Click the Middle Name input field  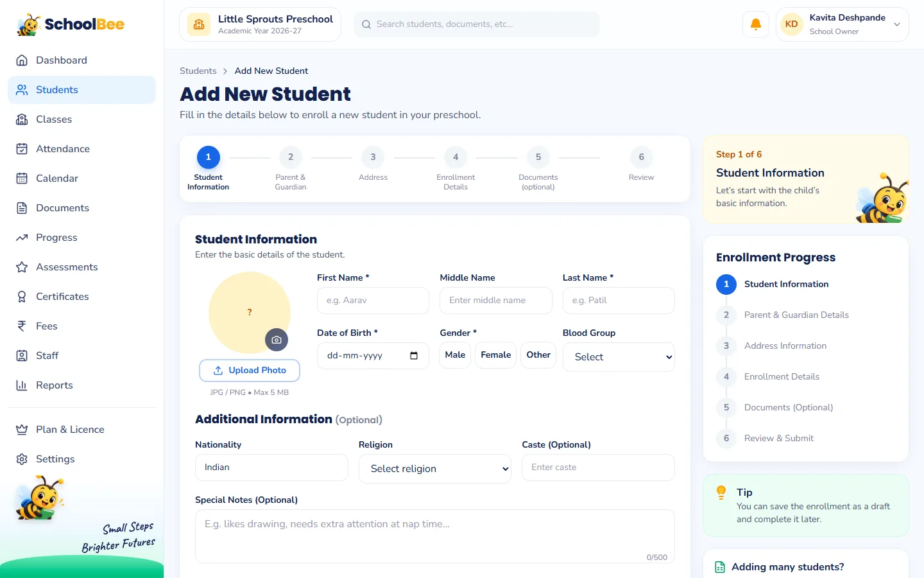[x=496, y=301]
